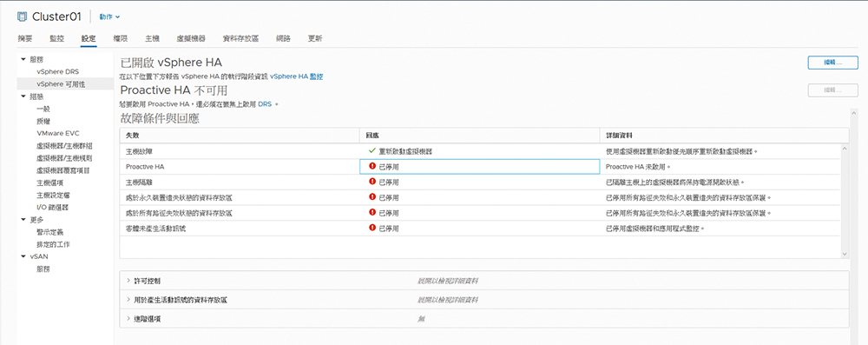Follow the DRS link under Proactive HA

265,104
